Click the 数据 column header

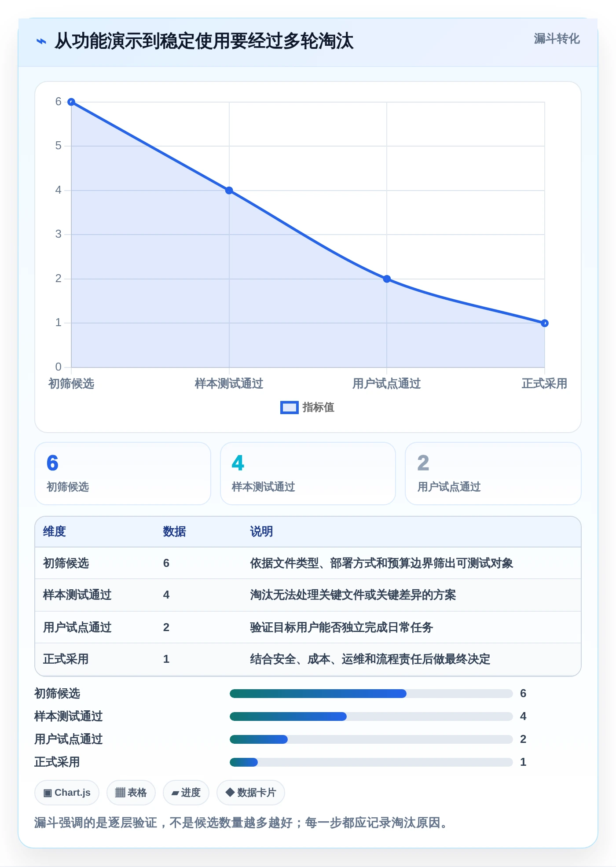point(175,532)
